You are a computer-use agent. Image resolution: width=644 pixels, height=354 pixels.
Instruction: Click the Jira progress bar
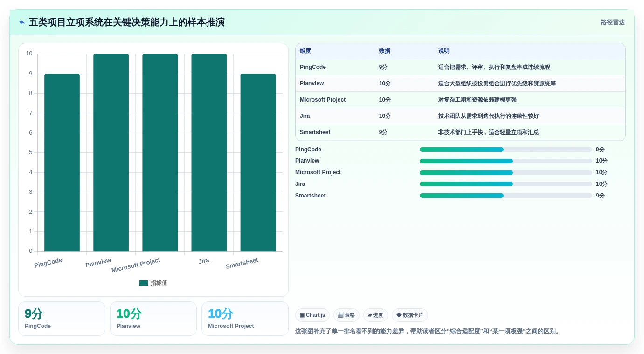tap(506, 184)
